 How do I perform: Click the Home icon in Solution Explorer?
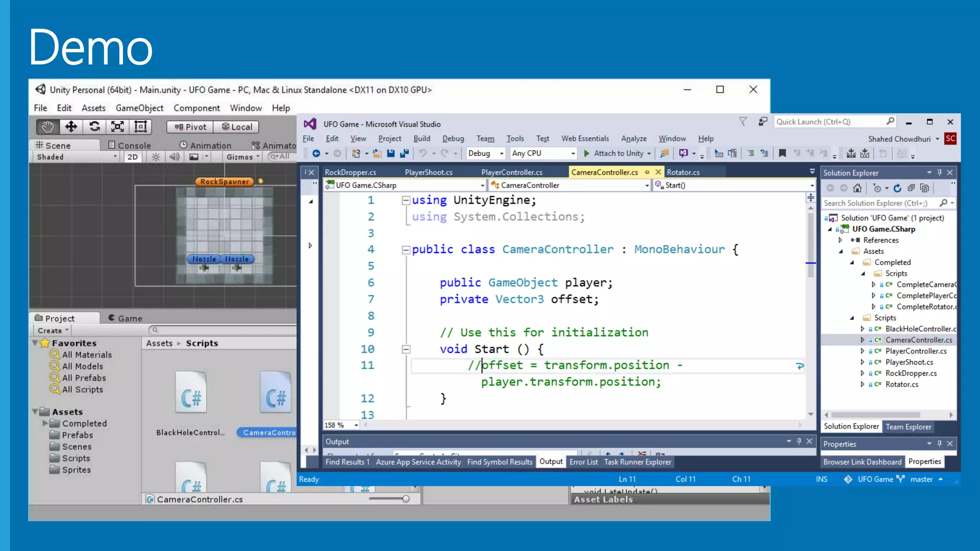click(x=857, y=188)
